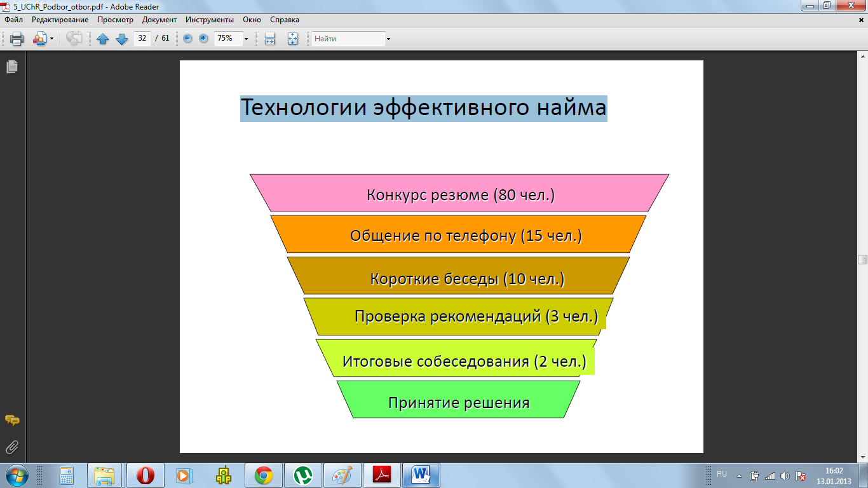Zoom out with the minus icon
Viewport: 868px width, 488px height.
click(187, 38)
